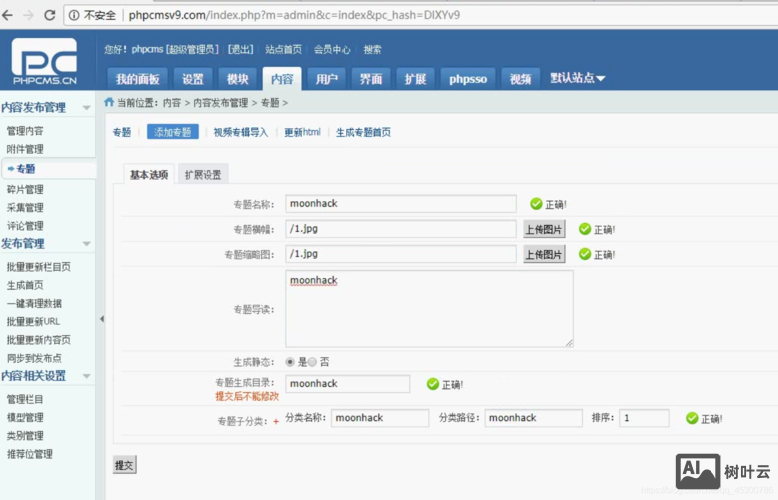Open 碎片管理 in sidebar
The height and width of the screenshot is (500, 778).
click(25, 189)
